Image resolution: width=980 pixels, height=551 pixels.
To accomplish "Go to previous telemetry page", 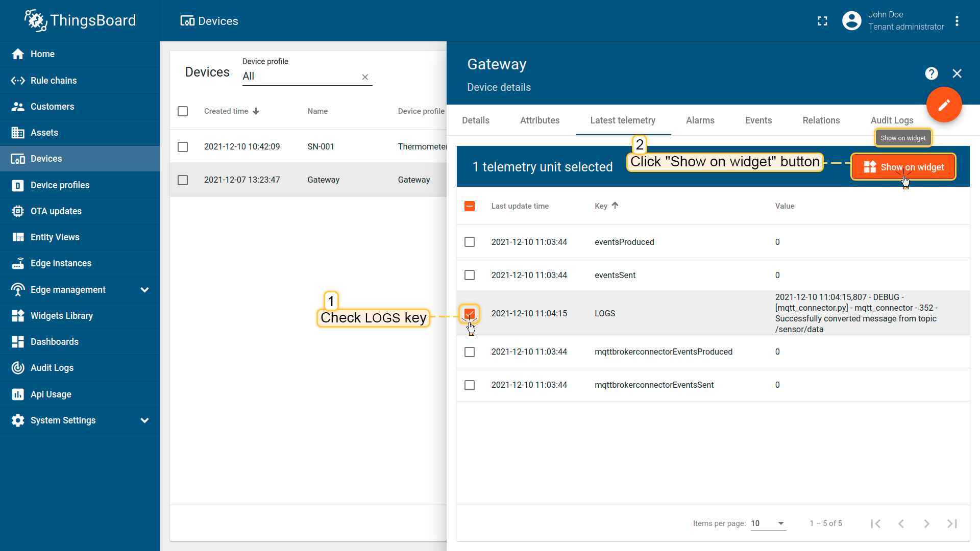I will (x=901, y=523).
